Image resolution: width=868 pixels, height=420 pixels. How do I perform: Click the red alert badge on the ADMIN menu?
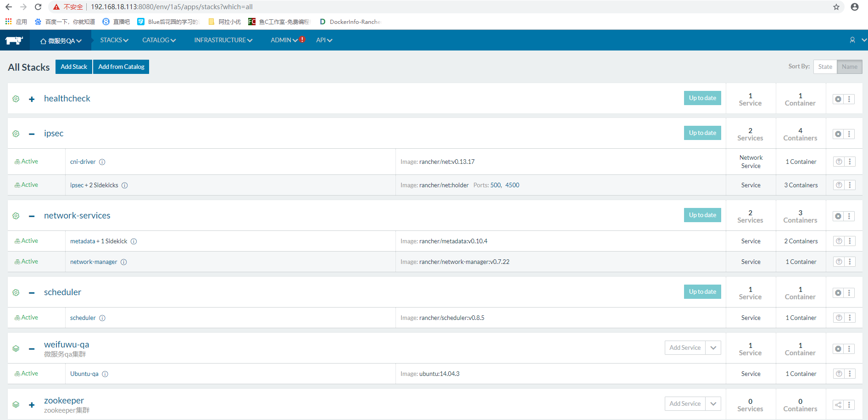[302, 39]
